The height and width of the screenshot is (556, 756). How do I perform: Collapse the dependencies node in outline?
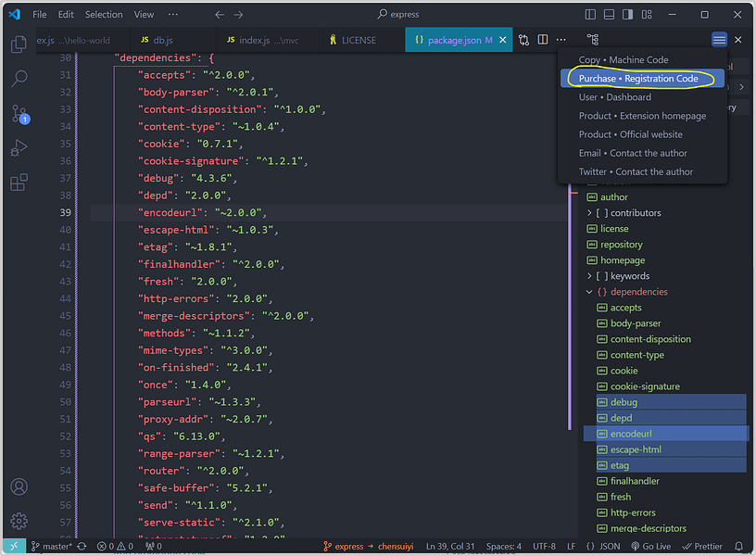(x=590, y=292)
